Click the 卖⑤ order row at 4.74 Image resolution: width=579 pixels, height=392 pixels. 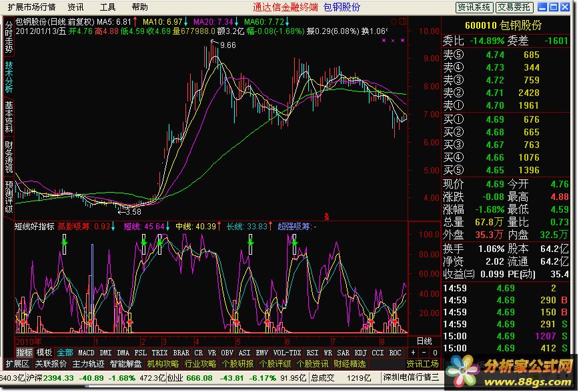(x=506, y=55)
